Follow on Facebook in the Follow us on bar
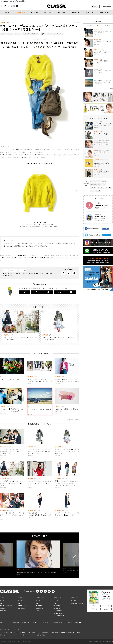 (x=36, y=292)
